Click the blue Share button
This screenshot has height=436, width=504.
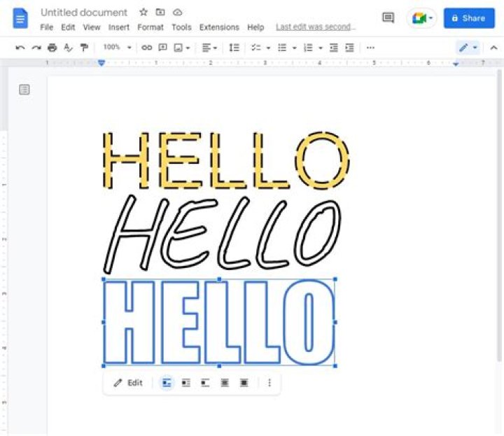coord(469,18)
